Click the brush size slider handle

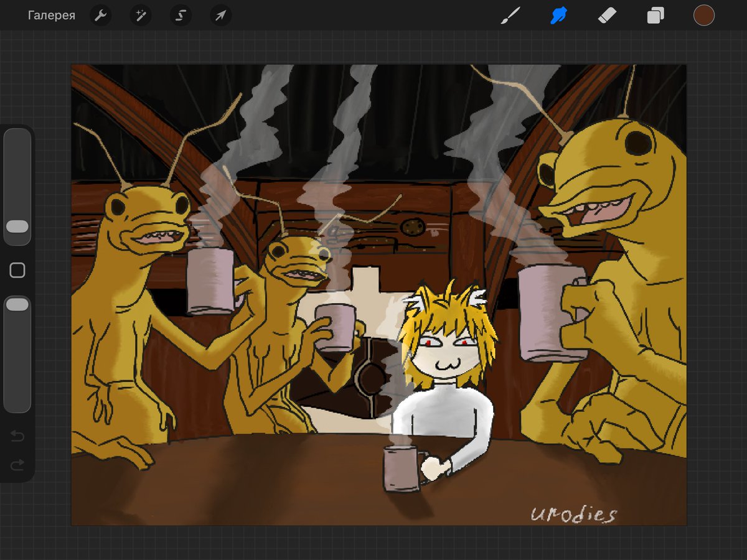coord(17,226)
